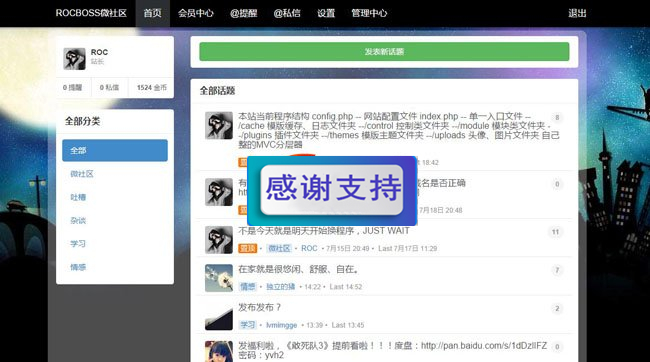Open the topic 发布发布？
The width and height of the screenshot is (650, 362).
point(260,308)
